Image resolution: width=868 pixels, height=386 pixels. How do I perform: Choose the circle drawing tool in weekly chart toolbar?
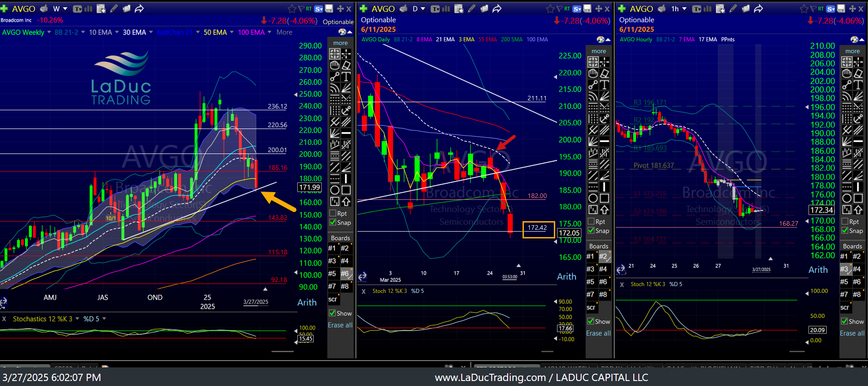click(x=335, y=190)
